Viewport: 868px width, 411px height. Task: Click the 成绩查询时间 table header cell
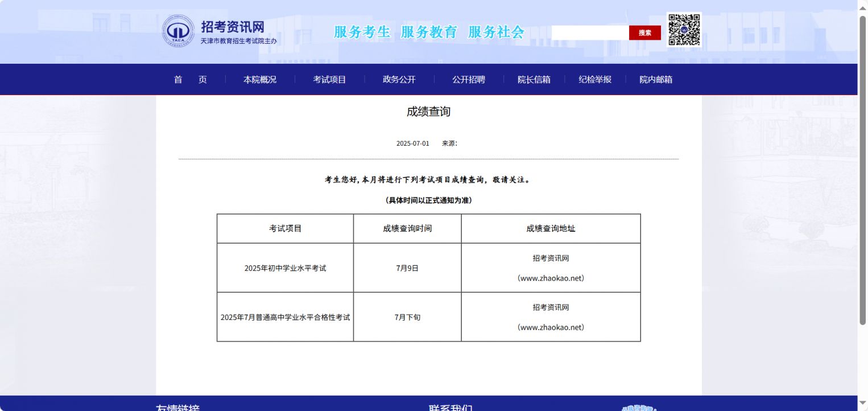407,228
